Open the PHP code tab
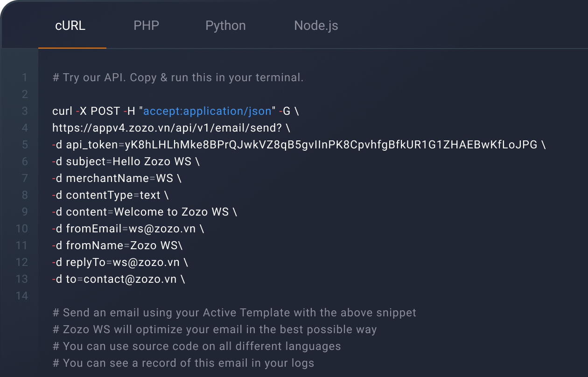Image resolution: width=588 pixels, height=377 pixels. click(147, 26)
